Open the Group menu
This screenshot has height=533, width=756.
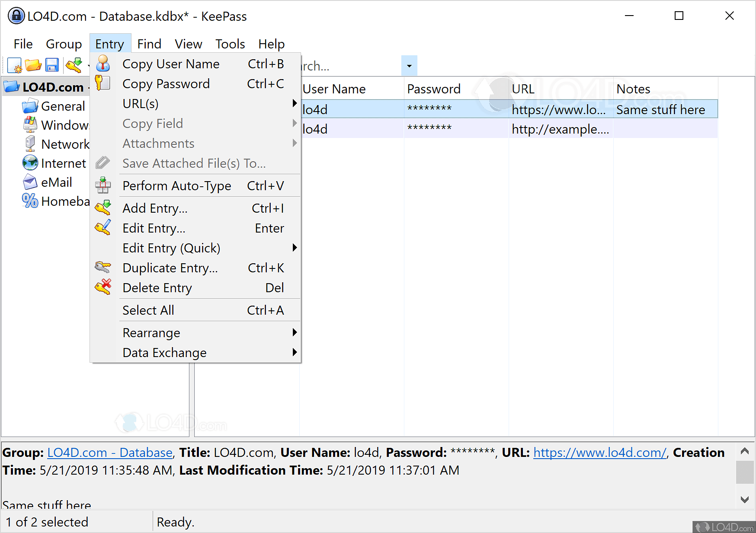64,44
